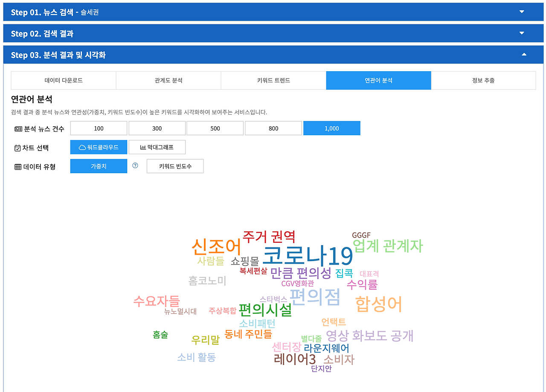Enable 키워드 빈도수 data type
Viewport: 546px width, 392px height.
click(x=175, y=166)
